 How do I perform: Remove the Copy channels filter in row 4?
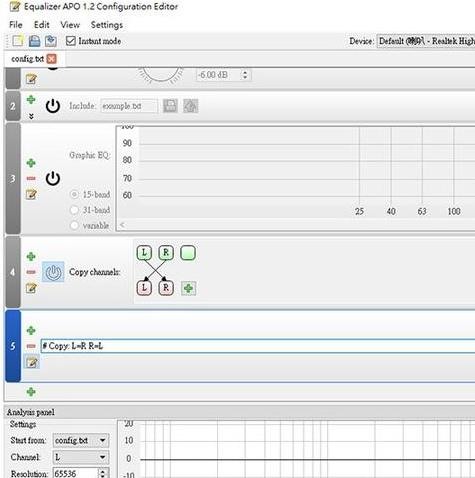tap(31, 272)
